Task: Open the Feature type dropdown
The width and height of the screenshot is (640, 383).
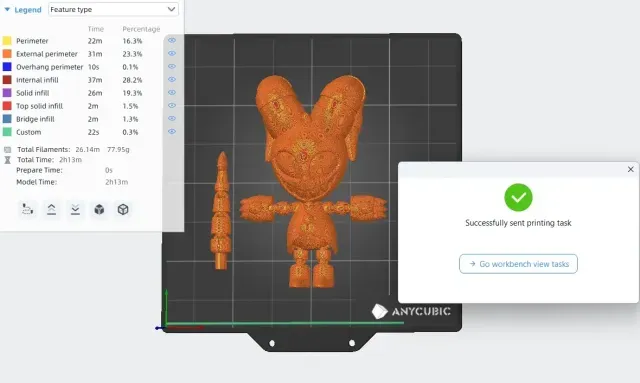Action: [113, 9]
